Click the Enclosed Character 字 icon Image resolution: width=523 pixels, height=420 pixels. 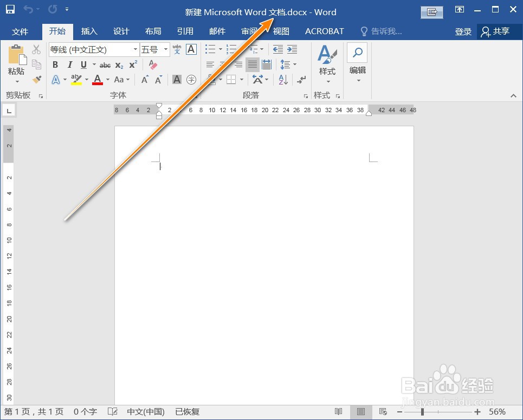[x=191, y=80]
